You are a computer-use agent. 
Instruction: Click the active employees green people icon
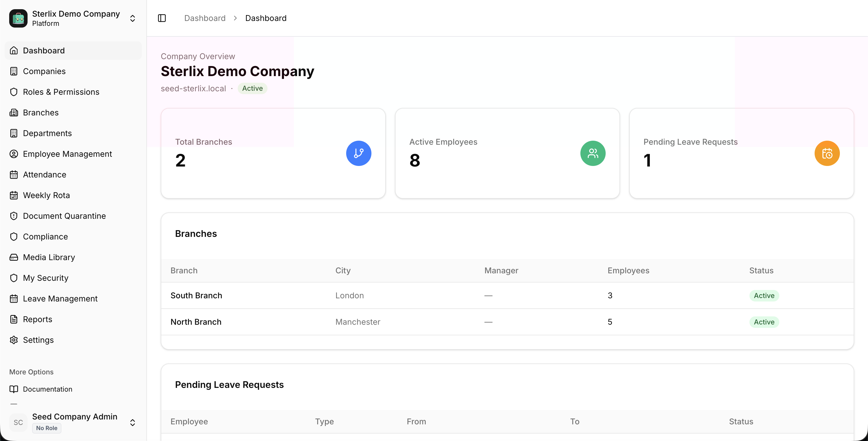(593, 153)
